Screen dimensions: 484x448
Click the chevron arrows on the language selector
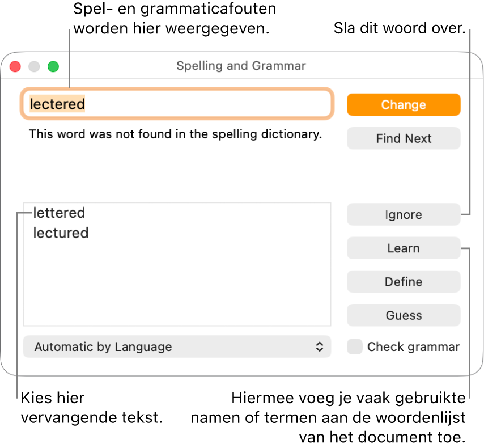[x=320, y=346]
